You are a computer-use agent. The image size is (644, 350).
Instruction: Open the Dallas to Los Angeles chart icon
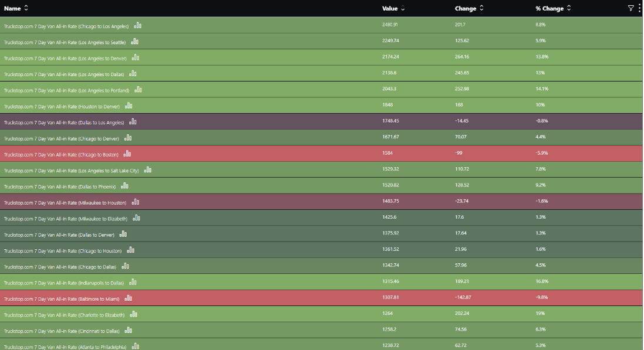point(133,122)
